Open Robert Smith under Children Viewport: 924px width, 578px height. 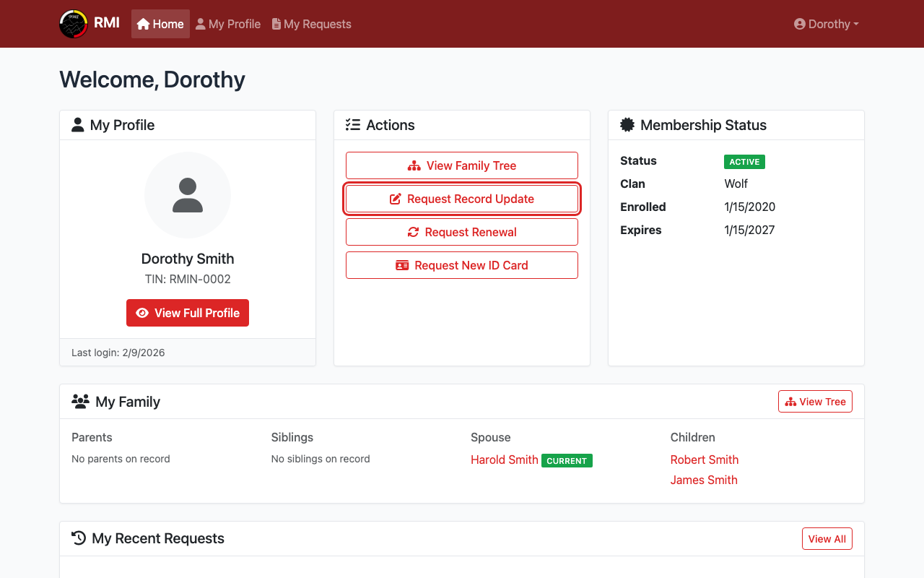[x=704, y=460]
